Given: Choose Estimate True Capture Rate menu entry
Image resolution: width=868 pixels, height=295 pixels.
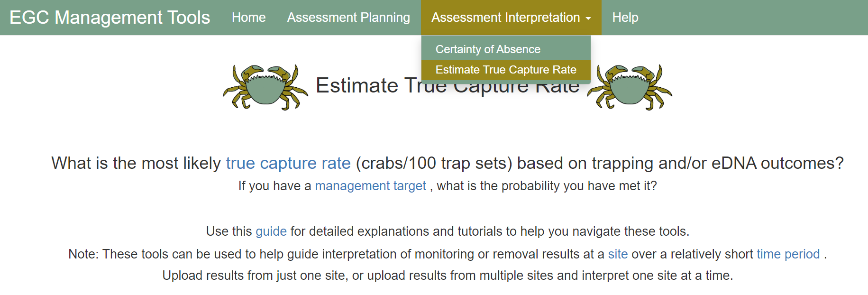Looking at the screenshot, I should pos(506,70).
